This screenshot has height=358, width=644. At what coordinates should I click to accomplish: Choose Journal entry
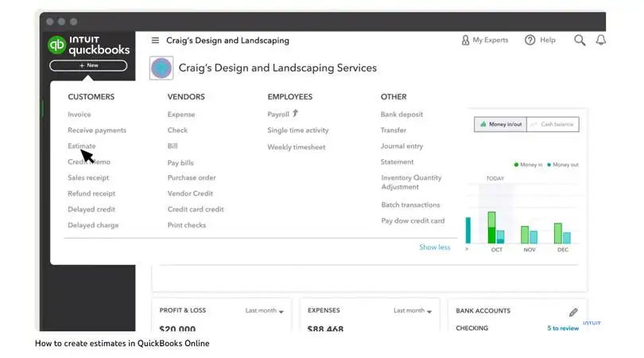[402, 146]
